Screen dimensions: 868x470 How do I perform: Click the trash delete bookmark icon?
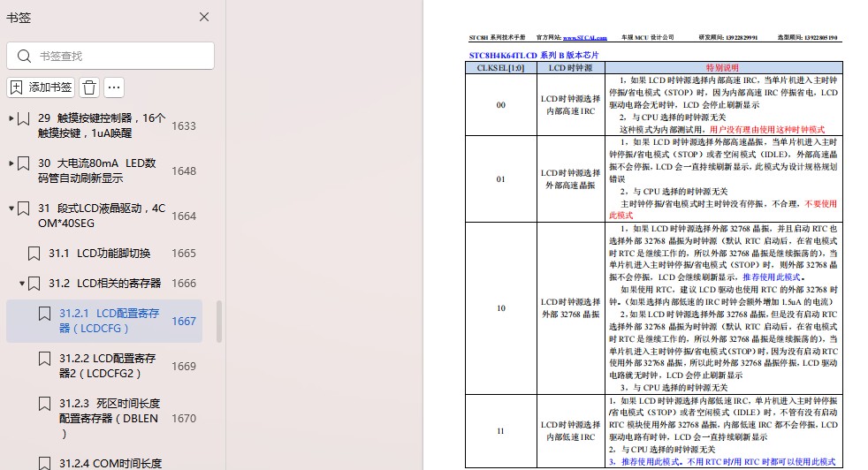coord(89,87)
